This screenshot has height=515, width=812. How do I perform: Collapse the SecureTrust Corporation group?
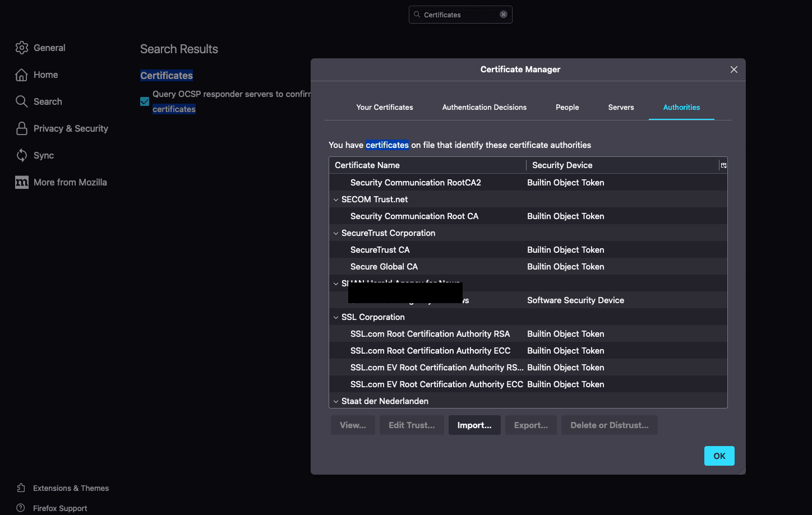coord(336,233)
